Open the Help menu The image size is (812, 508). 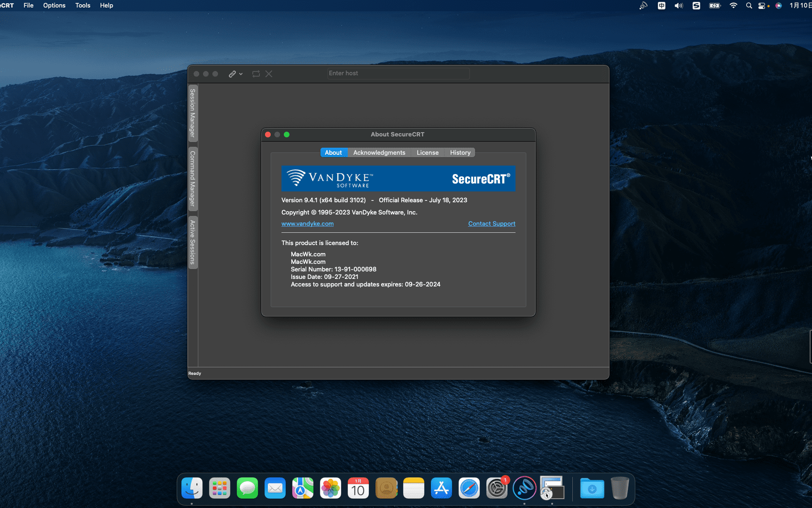tap(107, 6)
